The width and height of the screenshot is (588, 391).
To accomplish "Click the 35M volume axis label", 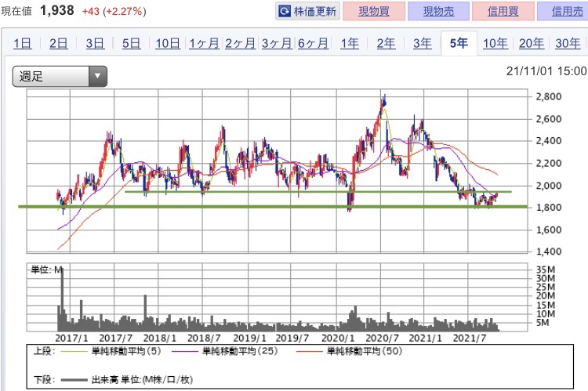I will (x=546, y=270).
